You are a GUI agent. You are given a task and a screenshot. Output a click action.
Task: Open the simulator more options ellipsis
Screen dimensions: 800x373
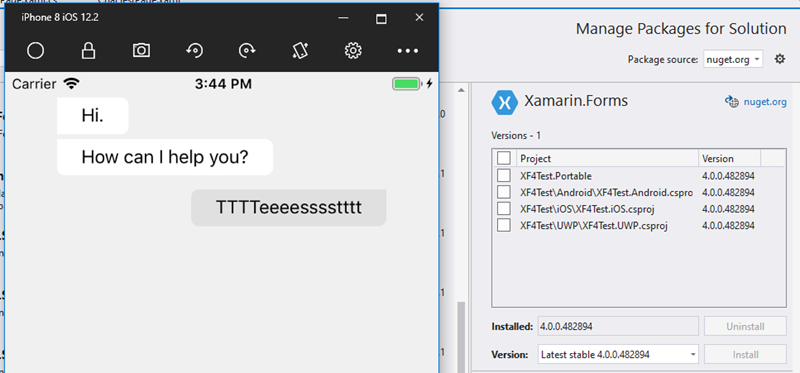point(408,51)
